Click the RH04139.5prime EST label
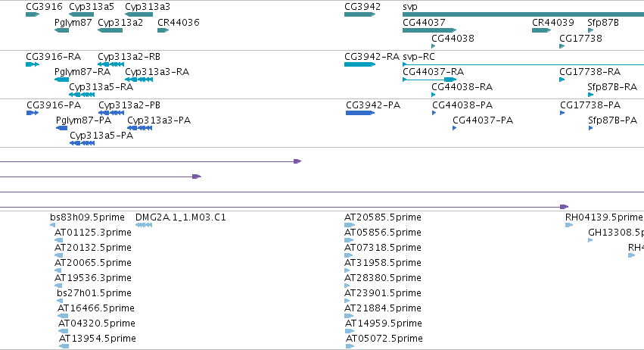This screenshot has width=644, height=350. coord(604,217)
